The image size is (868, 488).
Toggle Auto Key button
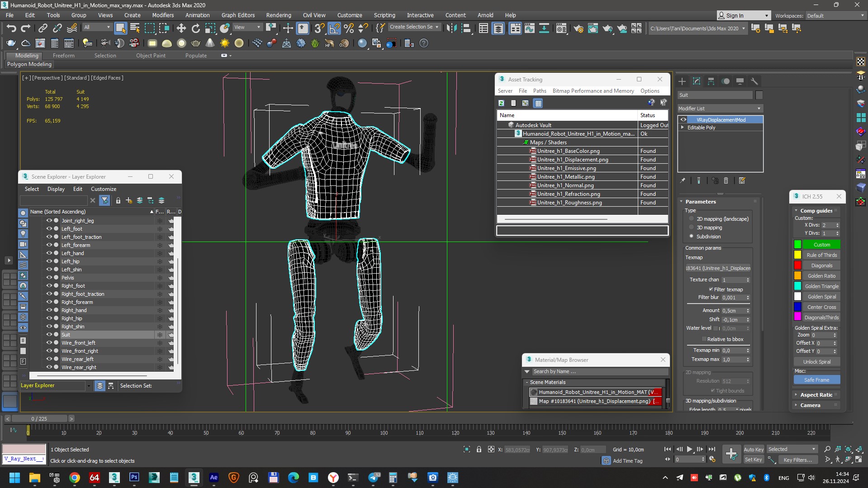[x=754, y=449]
